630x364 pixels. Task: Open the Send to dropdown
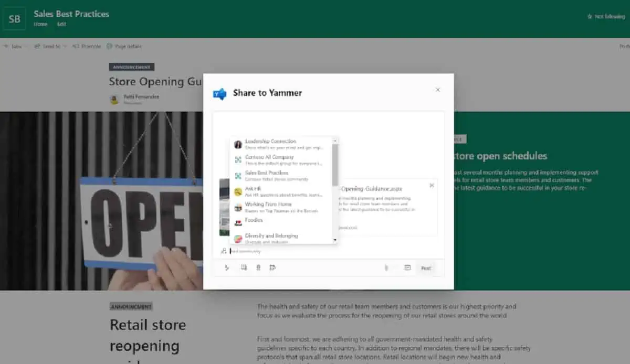point(50,46)
